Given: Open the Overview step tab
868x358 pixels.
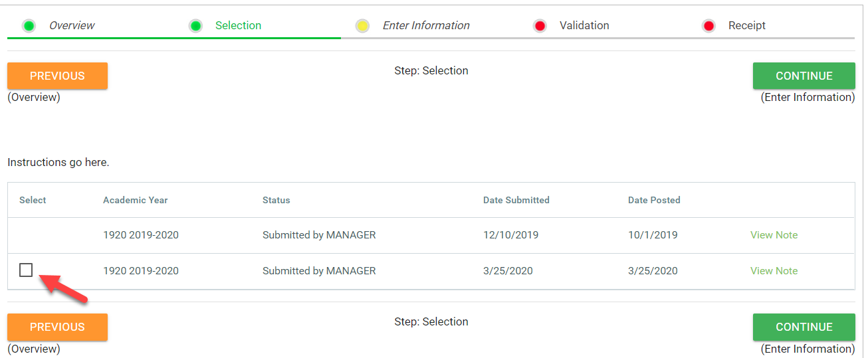Looking at the screenshot, I should [72, 26].
